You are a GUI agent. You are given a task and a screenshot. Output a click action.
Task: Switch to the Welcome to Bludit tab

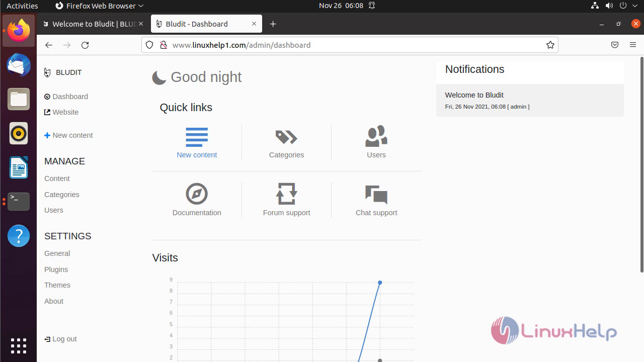pos(94,24)
